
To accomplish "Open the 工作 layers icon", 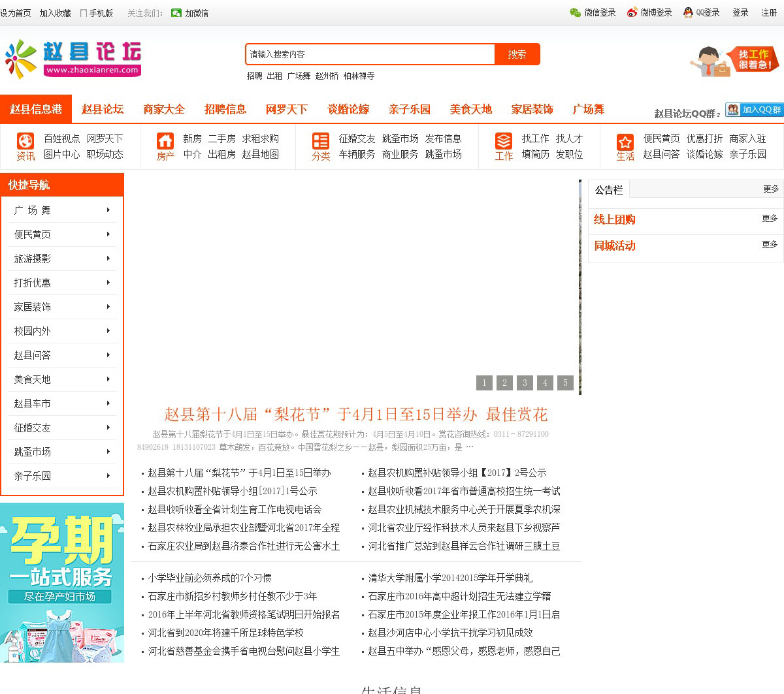I will [x=504, y=141].
